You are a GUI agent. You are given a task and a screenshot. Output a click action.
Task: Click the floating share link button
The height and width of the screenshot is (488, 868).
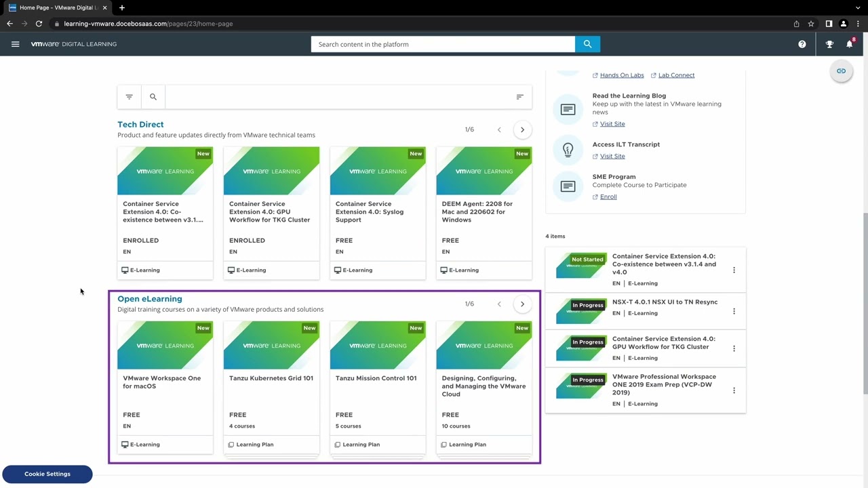841,70
